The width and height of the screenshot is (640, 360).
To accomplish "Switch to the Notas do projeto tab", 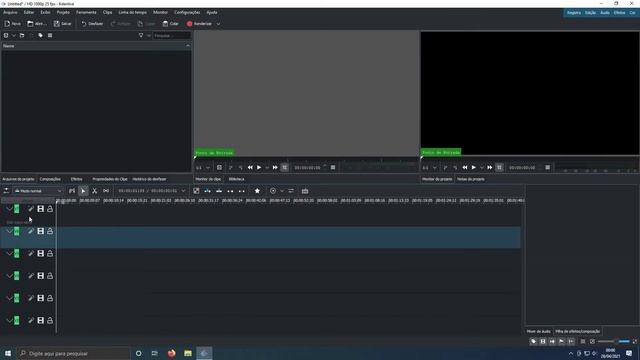I will (471, 179).
